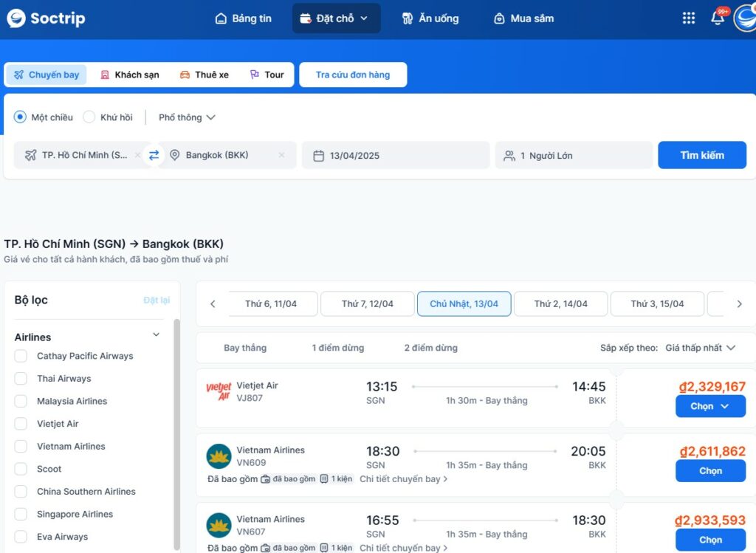Reset filters with Đặt lại
Viewport: 756px width, 553px height.
coord(157,300)
